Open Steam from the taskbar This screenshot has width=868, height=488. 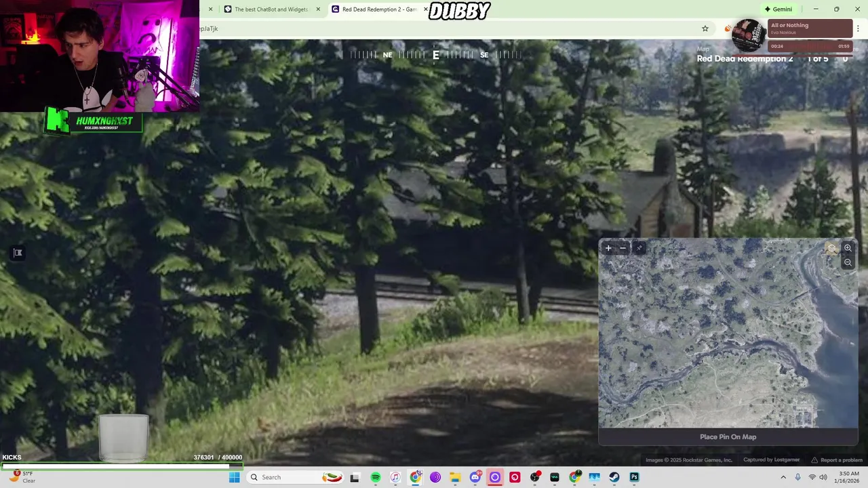pyautogui.click(x=614, y=477)
